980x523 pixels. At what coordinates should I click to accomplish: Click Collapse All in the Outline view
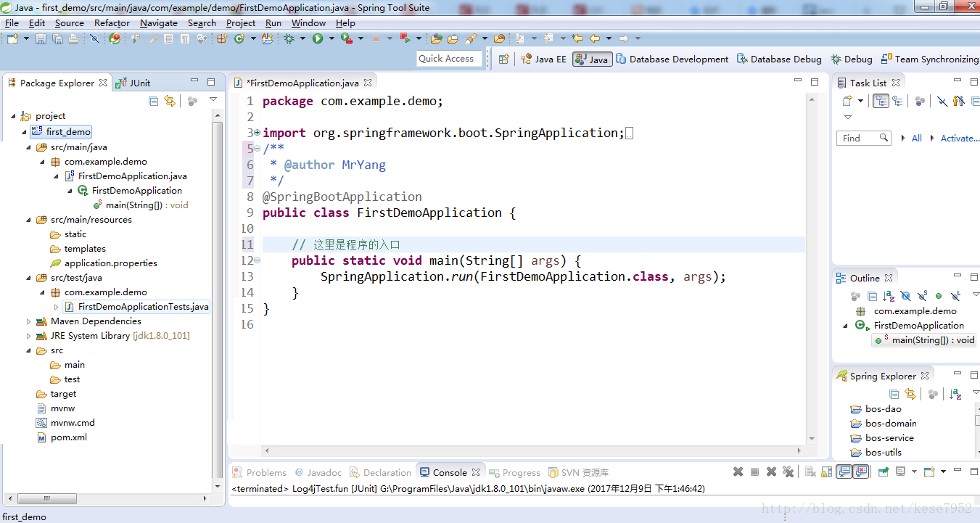(x=872, y=296)
